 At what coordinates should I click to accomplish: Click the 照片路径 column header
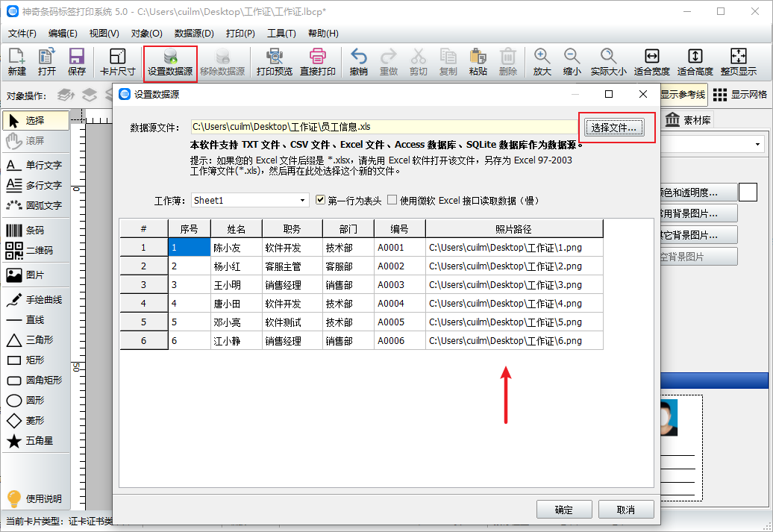pos(513,229)
